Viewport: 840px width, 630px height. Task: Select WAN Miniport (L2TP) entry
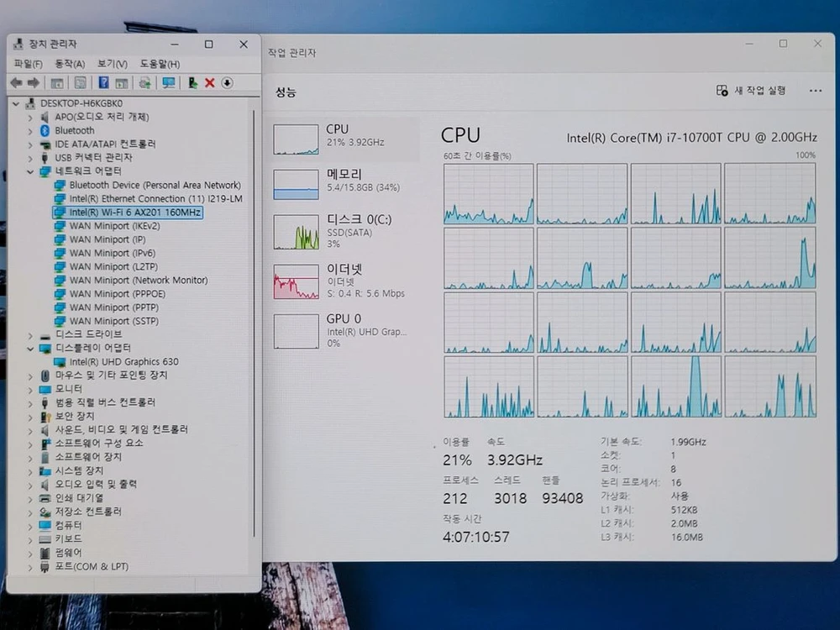[x=113, y=267]
